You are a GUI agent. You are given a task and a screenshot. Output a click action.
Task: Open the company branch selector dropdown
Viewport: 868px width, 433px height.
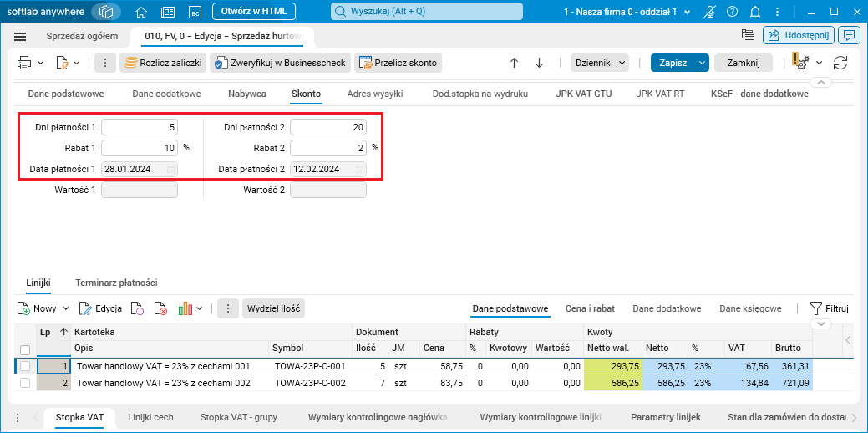(627, 12)
